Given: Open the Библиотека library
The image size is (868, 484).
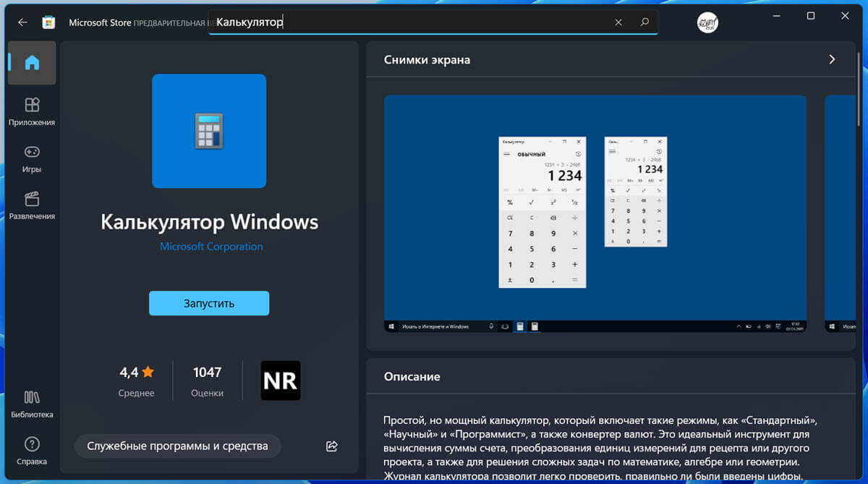Looking at the screenshot, I should click(x=32, y=404).
